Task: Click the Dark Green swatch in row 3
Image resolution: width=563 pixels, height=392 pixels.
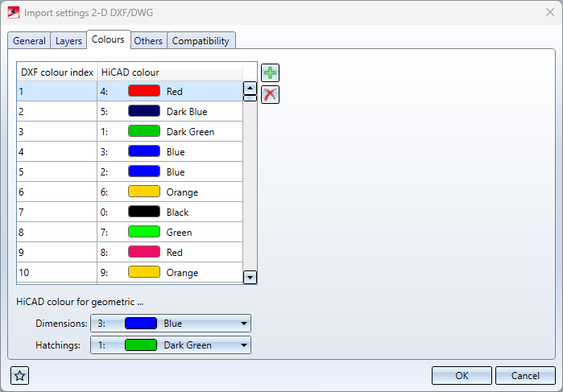Action: (x=144, y=131)
